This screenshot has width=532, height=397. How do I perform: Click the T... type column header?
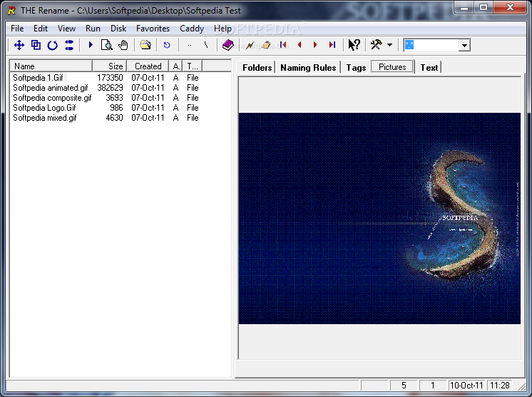click(193, 66)
